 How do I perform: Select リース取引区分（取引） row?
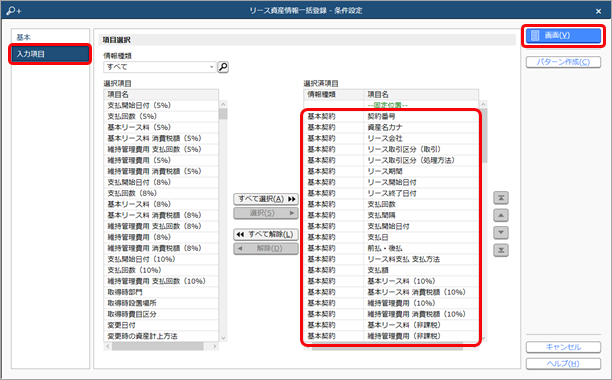click(391, 149)
